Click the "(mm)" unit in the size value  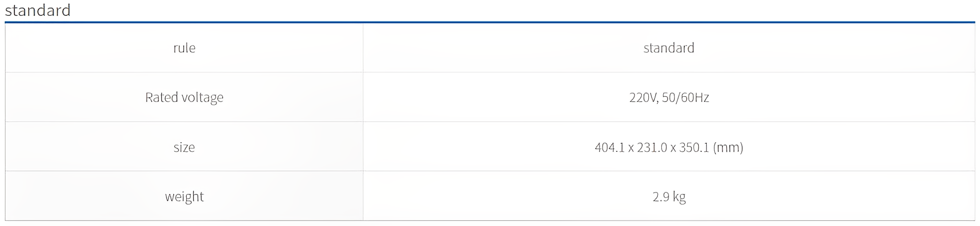[728, 147]
